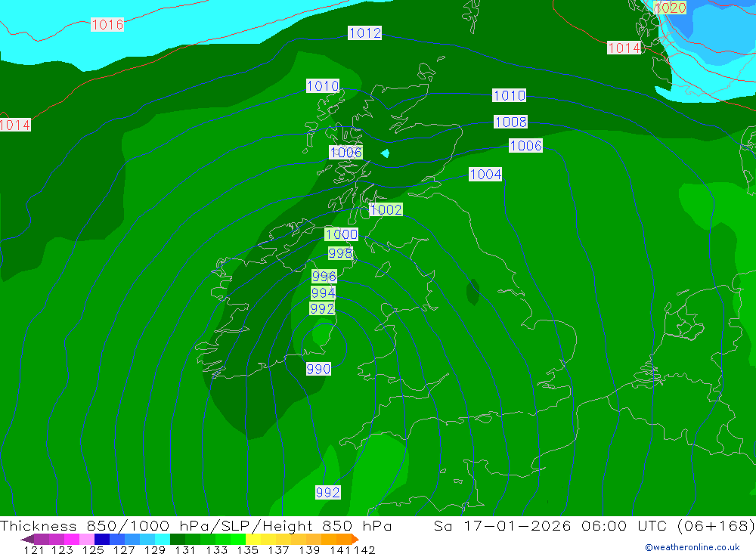
Task: Select the 142 legend value
Action: tap(364, 549)
